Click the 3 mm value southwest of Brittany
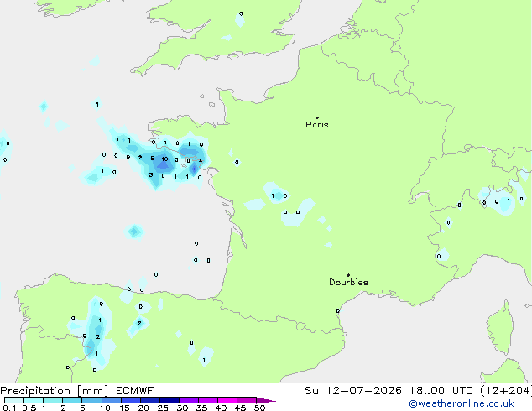Viewport: 532px width, 411px height. [151, 175]
